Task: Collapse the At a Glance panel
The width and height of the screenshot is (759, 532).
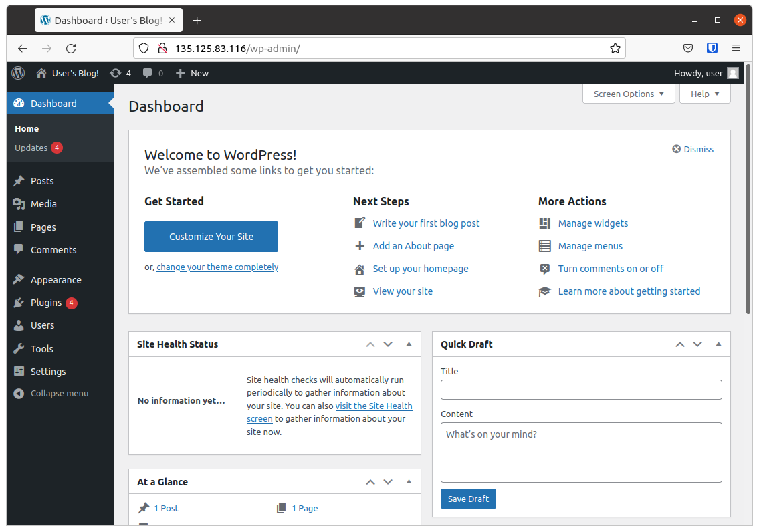Action: click(409, 481)
